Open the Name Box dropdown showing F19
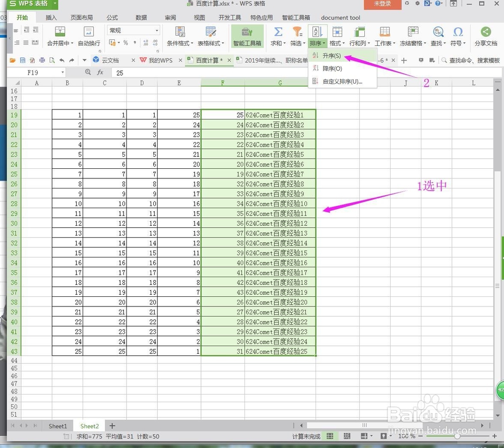Viewport: 504px width, 448px height. 62,73
